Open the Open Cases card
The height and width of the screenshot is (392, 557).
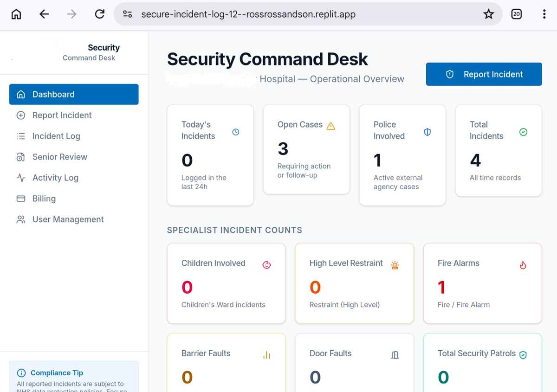306,149
